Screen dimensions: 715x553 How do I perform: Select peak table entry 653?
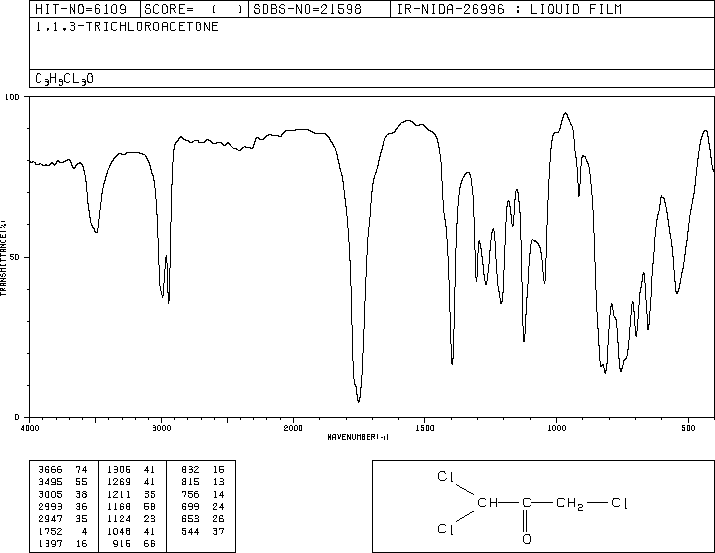pyautogui.click(x=202, y=519)
